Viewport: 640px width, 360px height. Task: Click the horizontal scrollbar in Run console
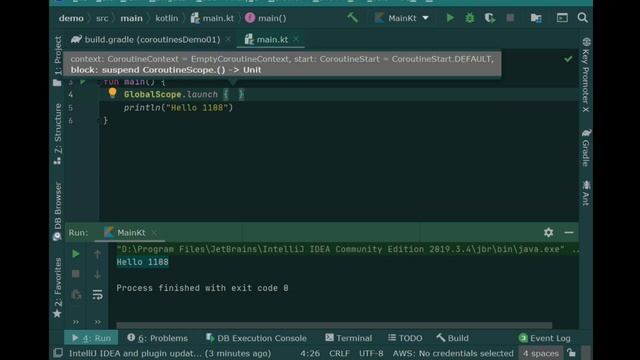(334, 325)
